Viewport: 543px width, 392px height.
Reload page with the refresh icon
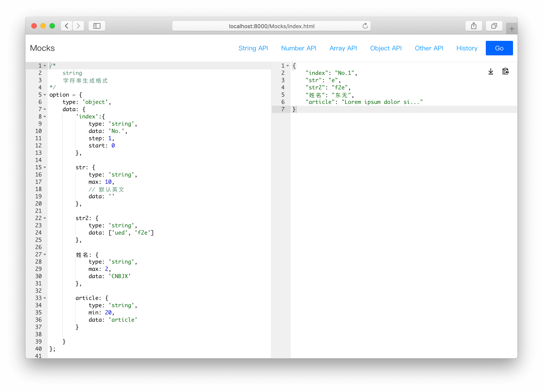tap(365, 26)
